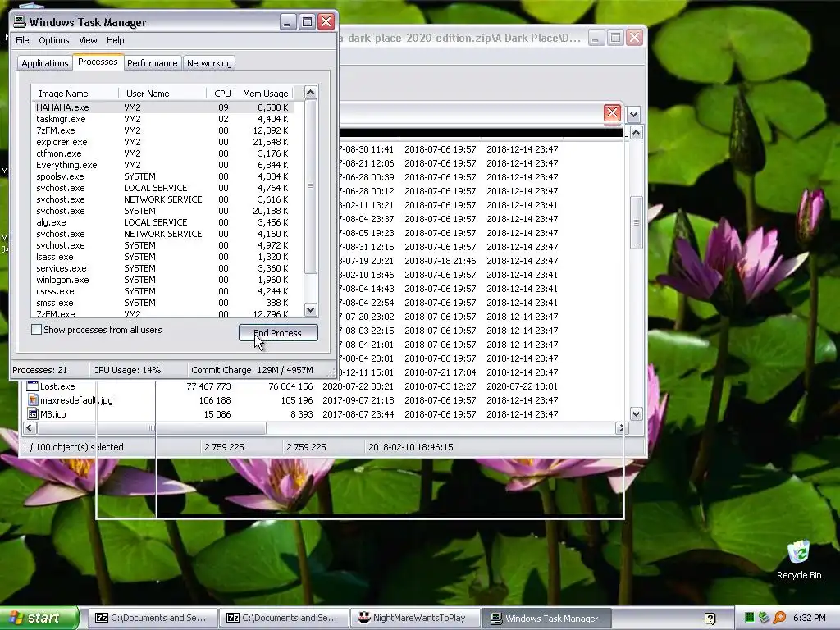Click 7-Zip horizontal scrollbar thumb

click(152, 427)
